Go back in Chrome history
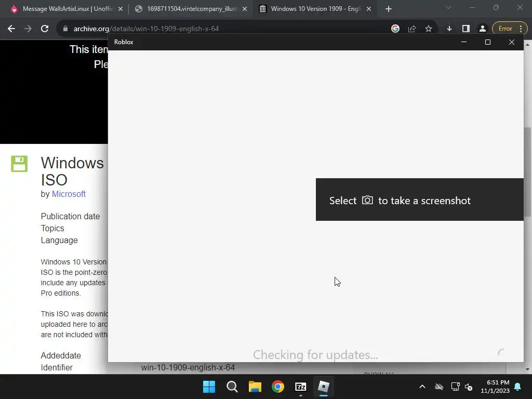The height and width of the screenshot is (399, 532). pos(11,29)
